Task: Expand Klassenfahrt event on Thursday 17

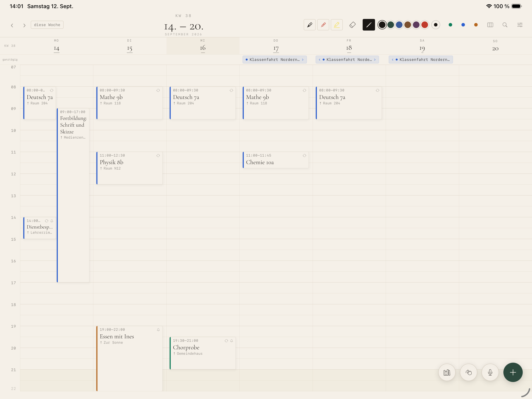Action: coord(275,60)
